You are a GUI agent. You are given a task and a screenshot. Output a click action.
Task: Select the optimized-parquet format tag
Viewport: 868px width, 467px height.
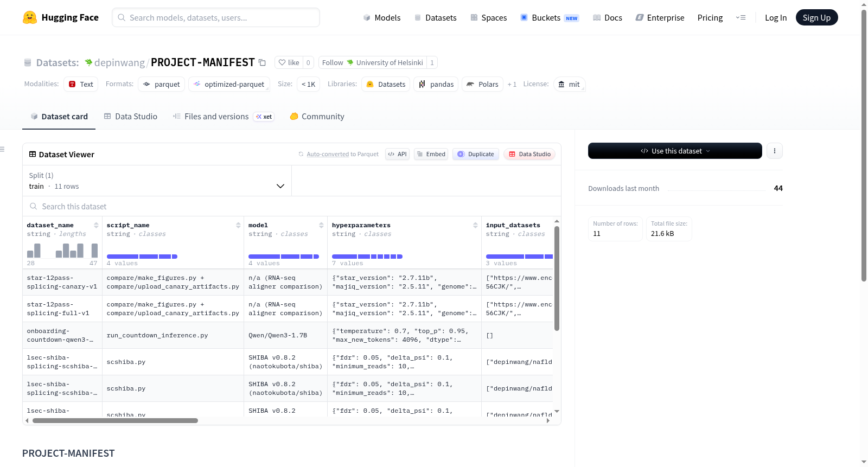point(229,84)
